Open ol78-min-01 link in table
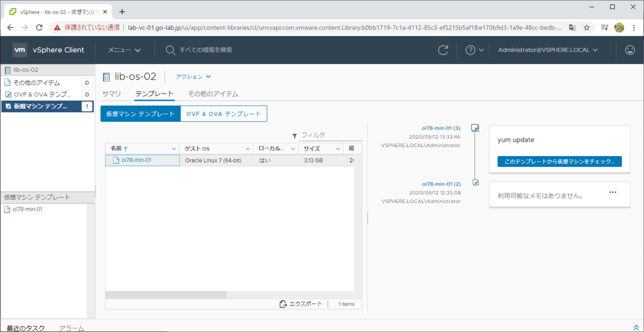This screenshot has width=644, height=332. (136, 160)
